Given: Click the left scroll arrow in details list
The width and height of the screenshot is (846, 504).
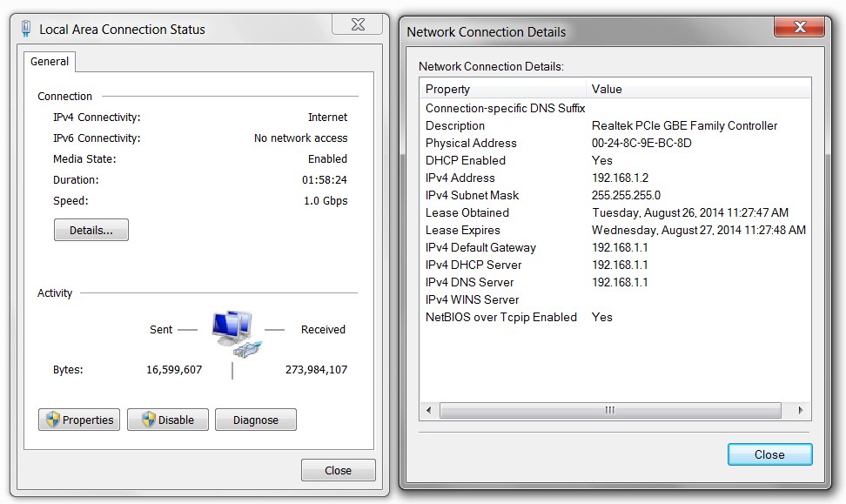Looking at the screenshot, I should click(x=429, y=410).
